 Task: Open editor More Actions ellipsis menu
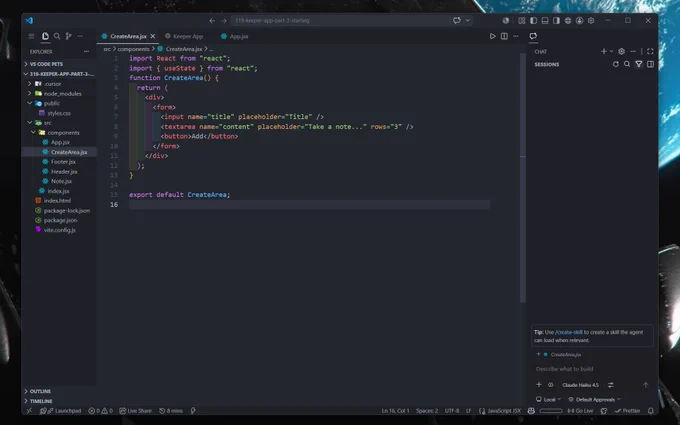coord(516,36)
